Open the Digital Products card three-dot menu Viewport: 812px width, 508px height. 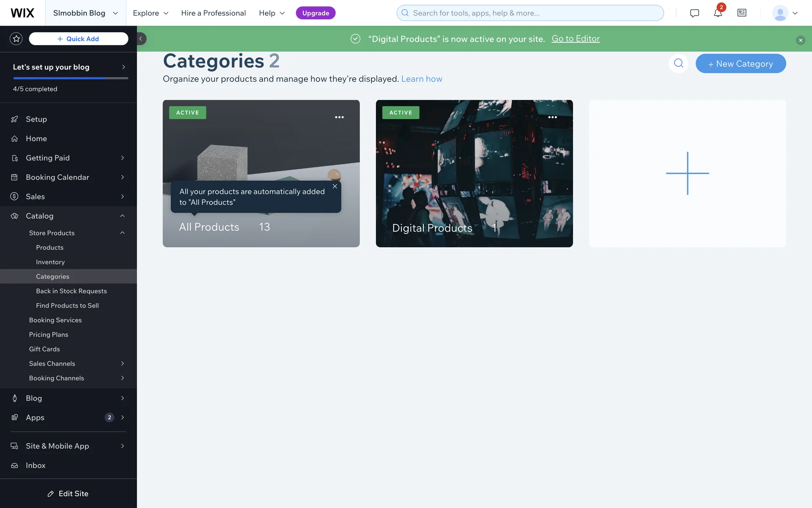(552, 117)
